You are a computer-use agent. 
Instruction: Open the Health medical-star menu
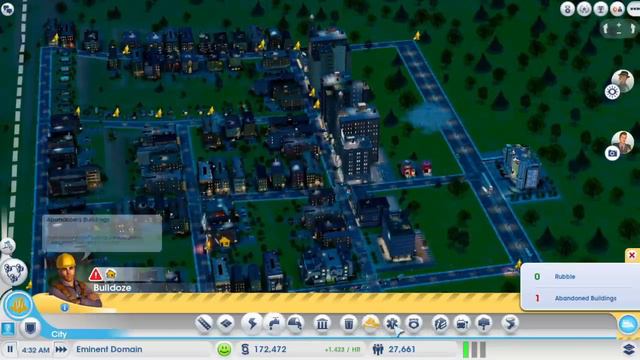392,324
